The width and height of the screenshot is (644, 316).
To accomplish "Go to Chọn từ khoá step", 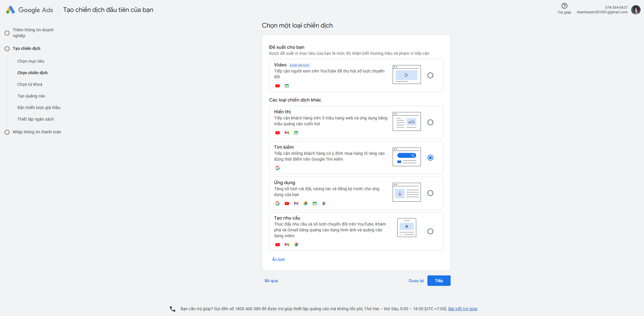I will pyautogui.click(x=30, y=84).
